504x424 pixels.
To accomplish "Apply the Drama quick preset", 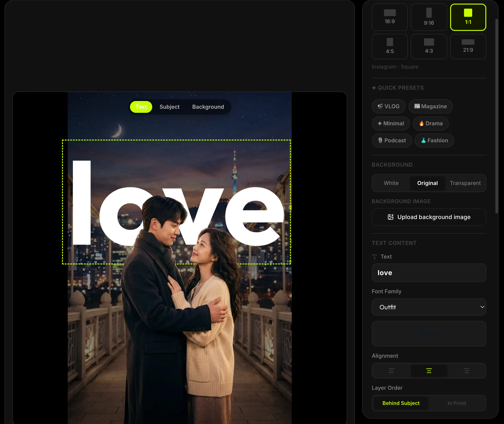I will (x=431, y=123).
